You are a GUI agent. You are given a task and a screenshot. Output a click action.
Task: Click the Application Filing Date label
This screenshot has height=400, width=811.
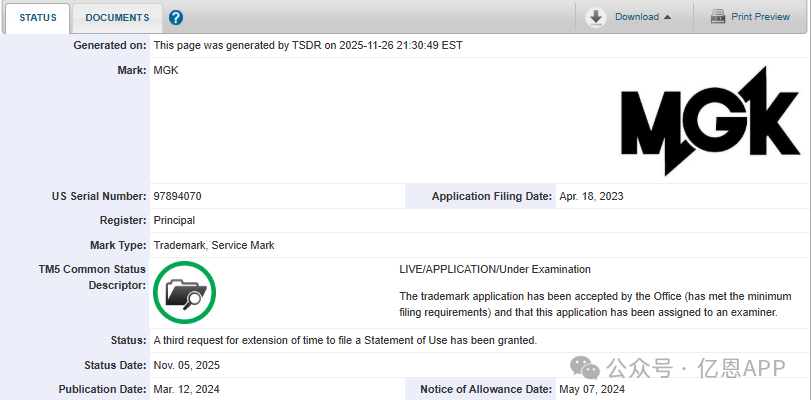pyautogui.click(x=492, y=196)
